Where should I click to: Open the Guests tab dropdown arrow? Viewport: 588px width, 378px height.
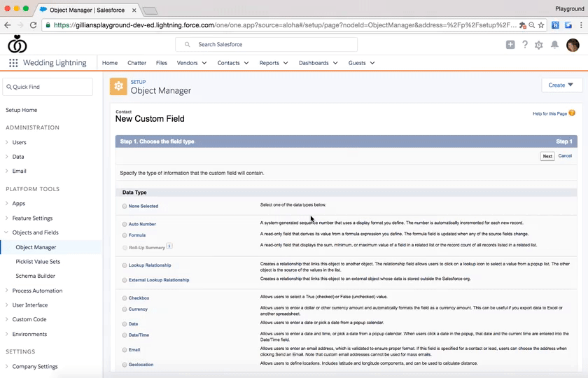click(x=372, y=63)
